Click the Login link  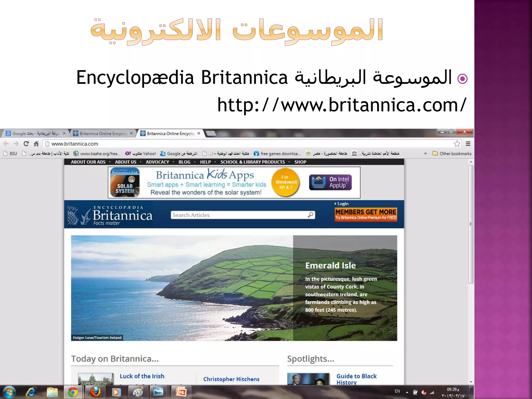[x=342, y=204]
